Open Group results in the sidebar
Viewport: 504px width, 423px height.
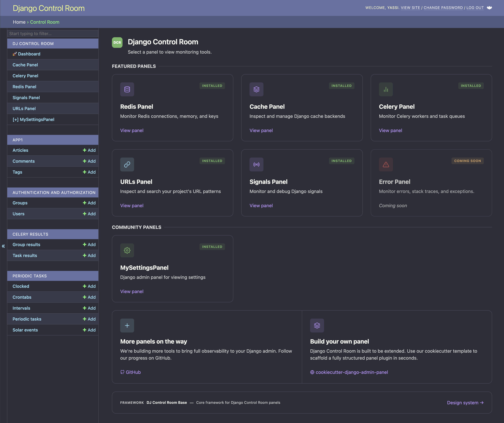(26, 244)
